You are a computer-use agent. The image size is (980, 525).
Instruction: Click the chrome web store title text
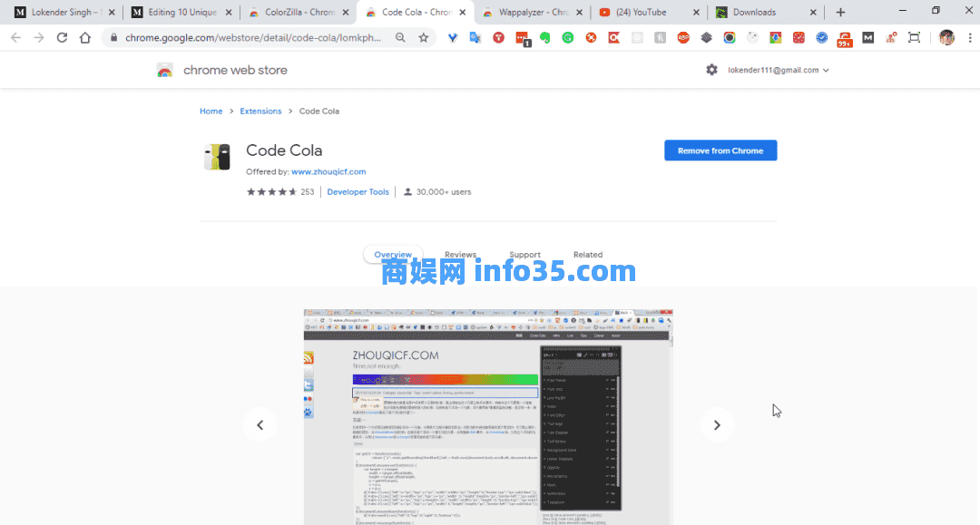point(235,71)
